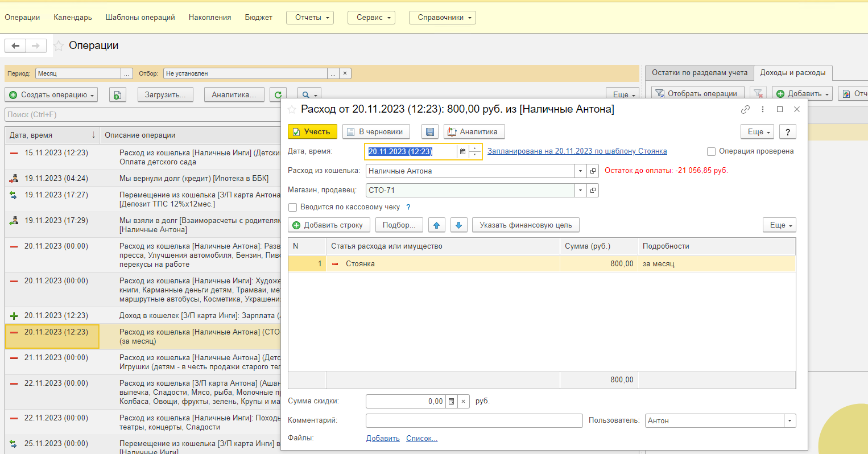Image resolution: width=868 pixels, height=454 pixels.
Task: Click Указать финансовую цель button
Action: pos(526,225)
